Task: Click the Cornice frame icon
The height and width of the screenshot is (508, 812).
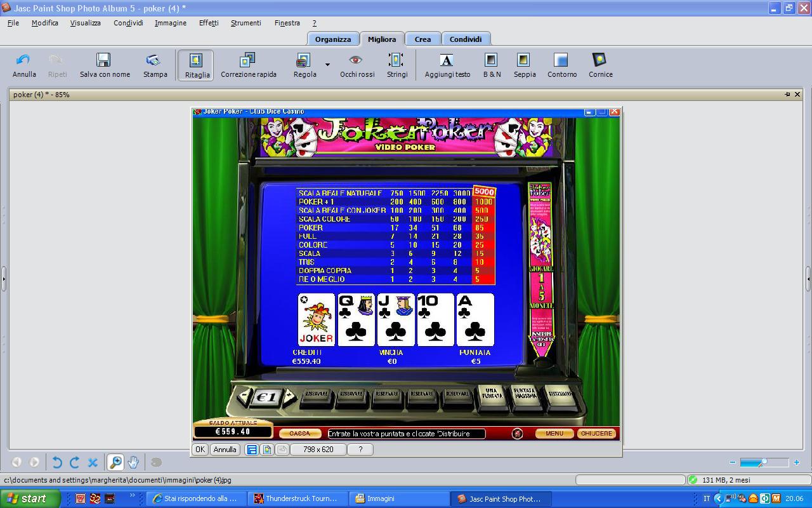Action: click(x=599, y=60)
